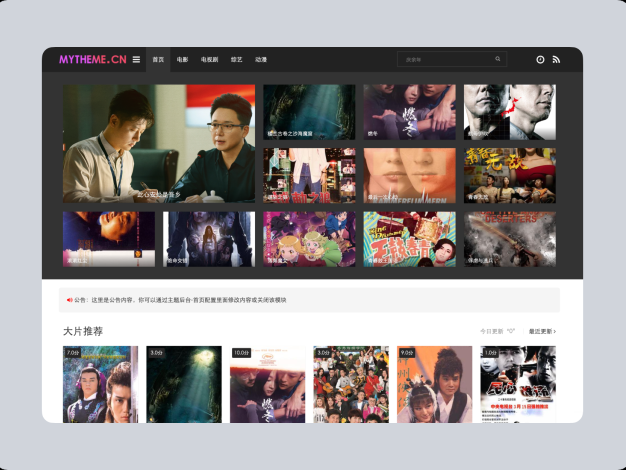Open the DESERTERS poster tile

click(510, 239)
